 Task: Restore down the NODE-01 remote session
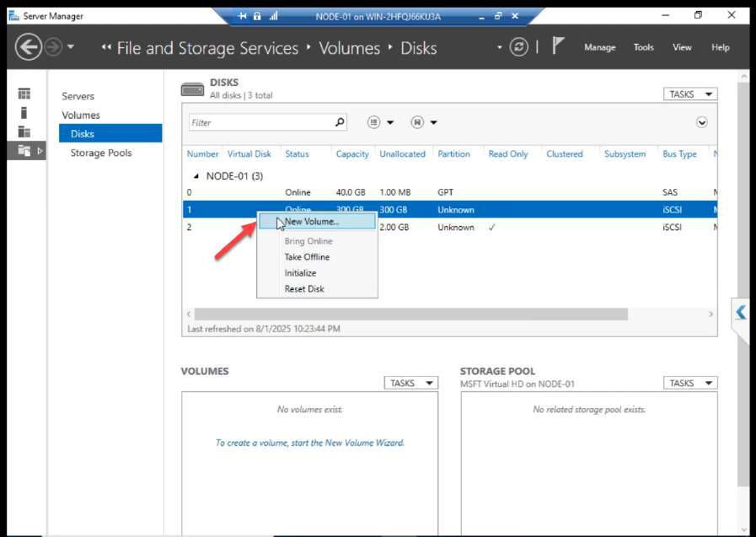pos(498,16)
